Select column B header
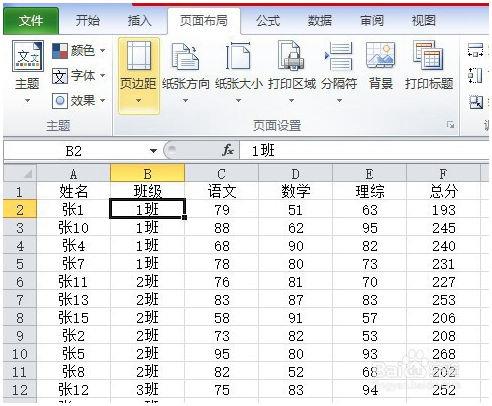Image resolution: width=492 pixels, height=406 pixels. (147, 174)
